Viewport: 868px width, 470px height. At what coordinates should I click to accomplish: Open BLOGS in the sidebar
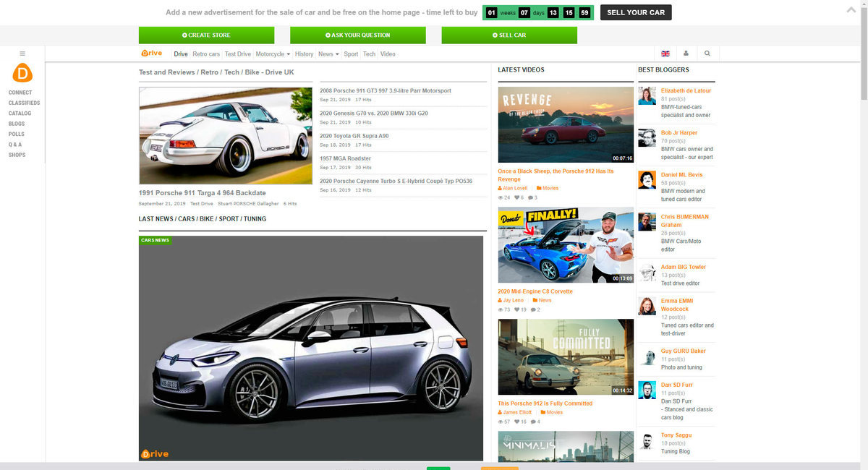pyautogui.click(x=17, y=124)
